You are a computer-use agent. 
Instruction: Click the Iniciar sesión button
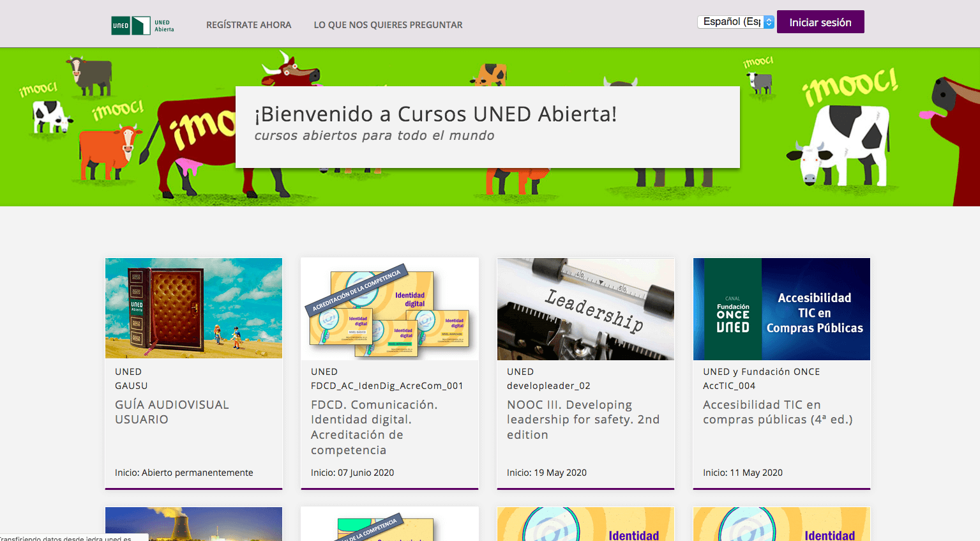(820, 22)
